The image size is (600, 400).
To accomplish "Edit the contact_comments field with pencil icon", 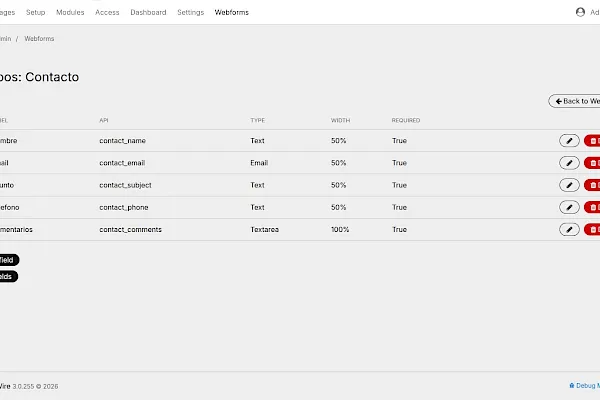I will click(569, 230).
